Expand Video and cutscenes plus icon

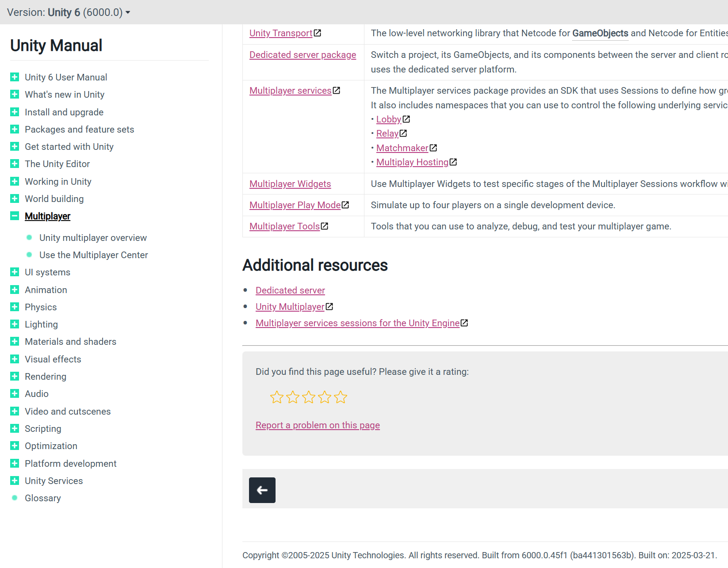coord(15,411)
